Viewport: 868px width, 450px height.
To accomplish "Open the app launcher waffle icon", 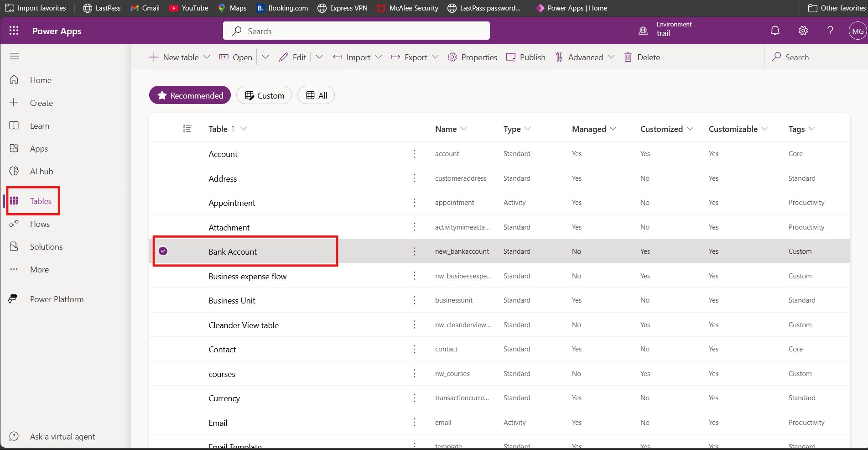I will pos(14,31).
